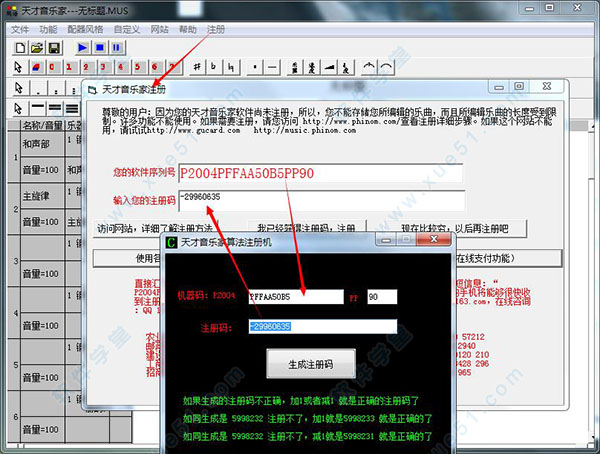Select the arrow pointer in note toolbar
Viewport: 600px width, 454px height.
point(18,67)
